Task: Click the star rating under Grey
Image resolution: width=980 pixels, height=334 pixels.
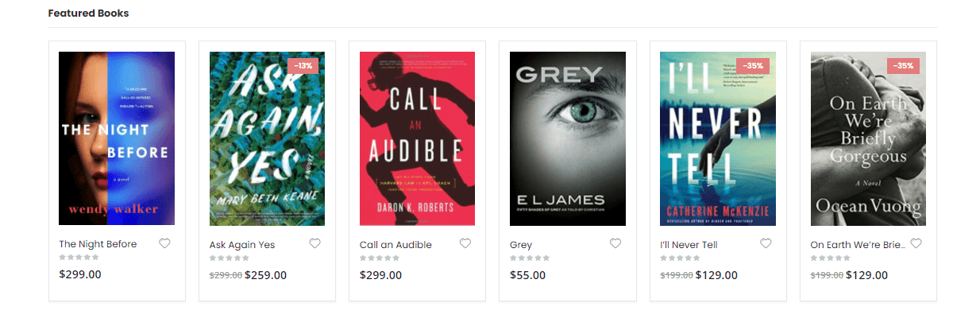Action: click(530, 258)
